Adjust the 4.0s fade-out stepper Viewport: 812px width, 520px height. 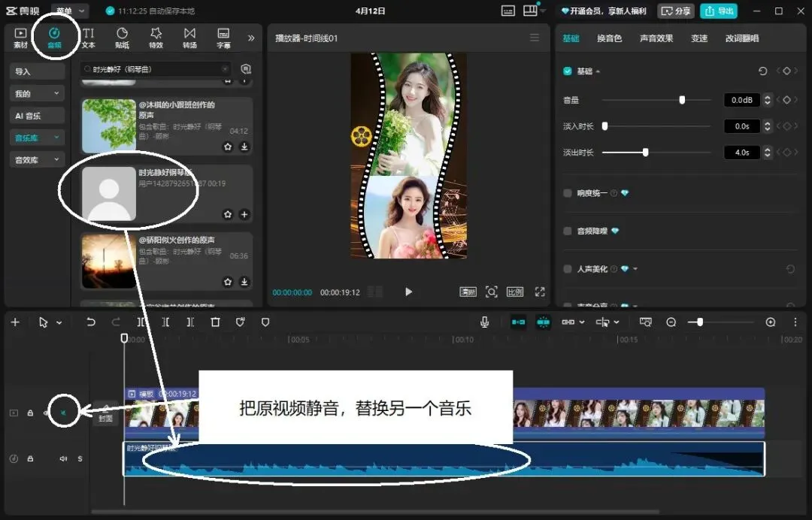pyautogui.click(x=768, y=152)
